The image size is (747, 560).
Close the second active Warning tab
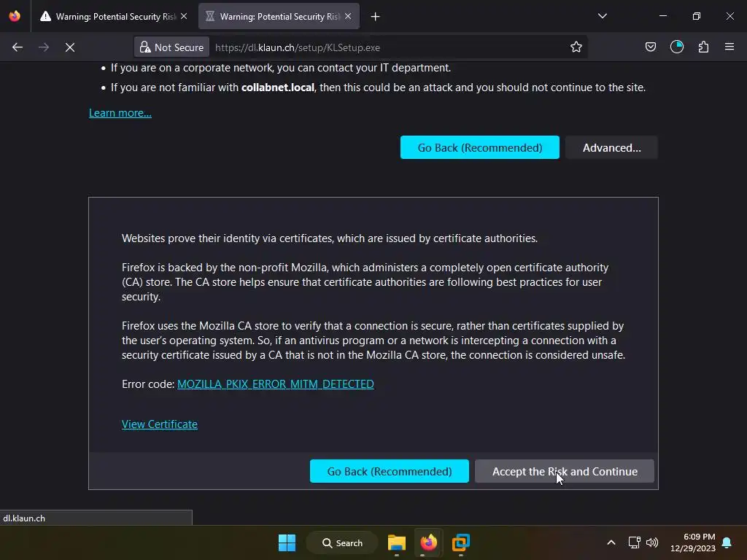point(348,16)
